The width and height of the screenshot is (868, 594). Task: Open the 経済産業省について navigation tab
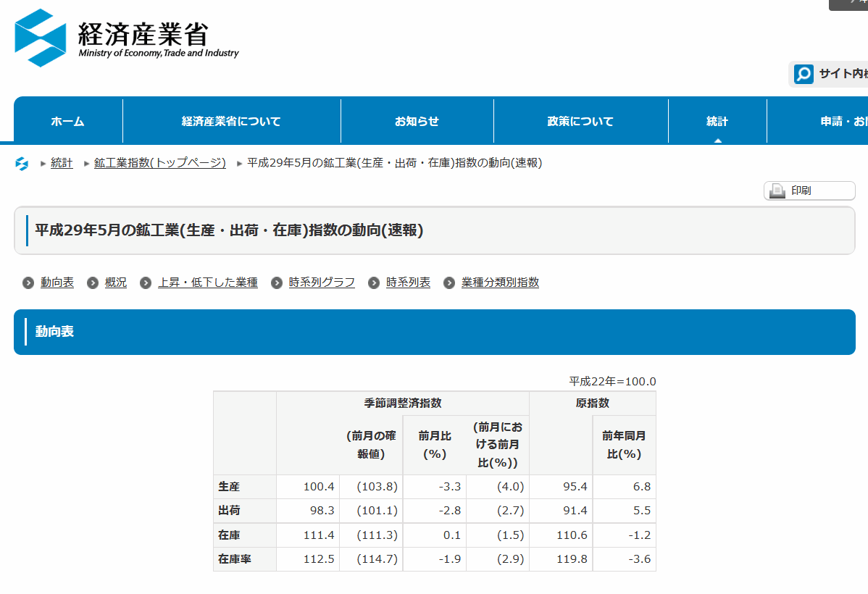click(x=231, y=121)
